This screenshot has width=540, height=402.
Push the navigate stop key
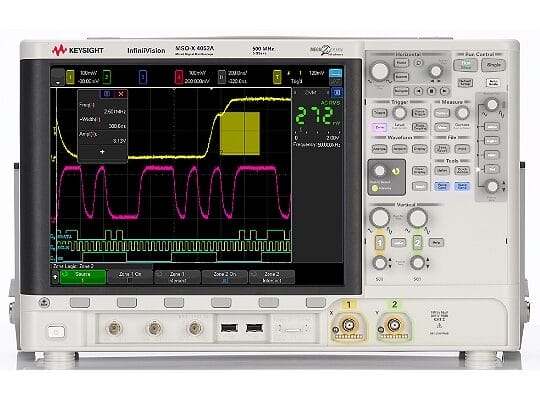click(432, 91)
